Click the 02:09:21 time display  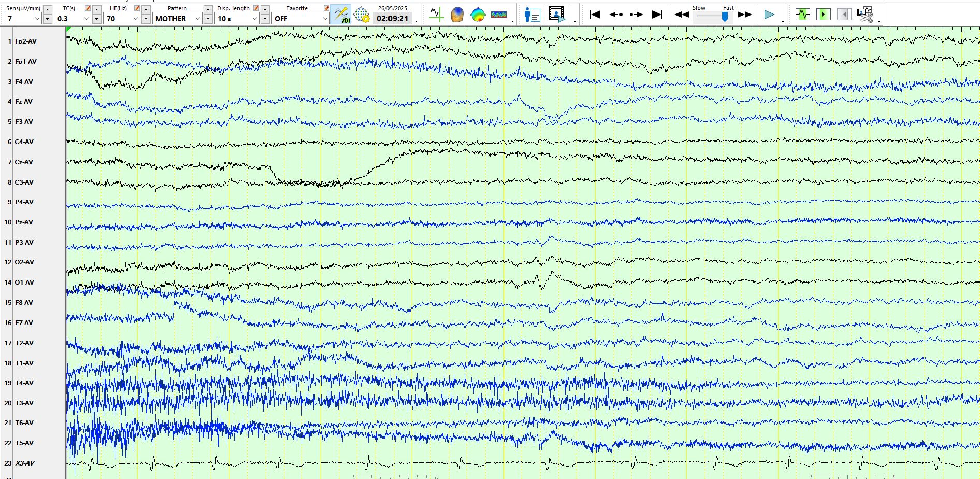tap(392, 19)
